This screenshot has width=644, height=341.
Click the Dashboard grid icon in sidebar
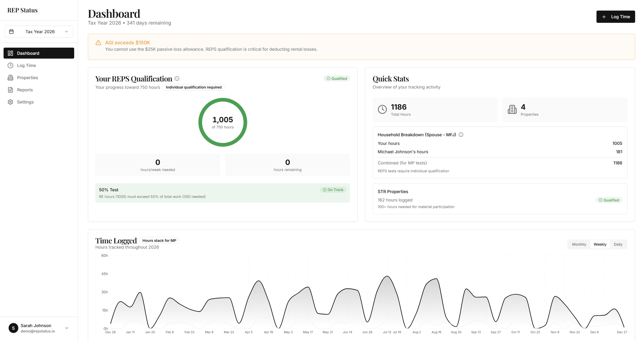tap(10, 53)
